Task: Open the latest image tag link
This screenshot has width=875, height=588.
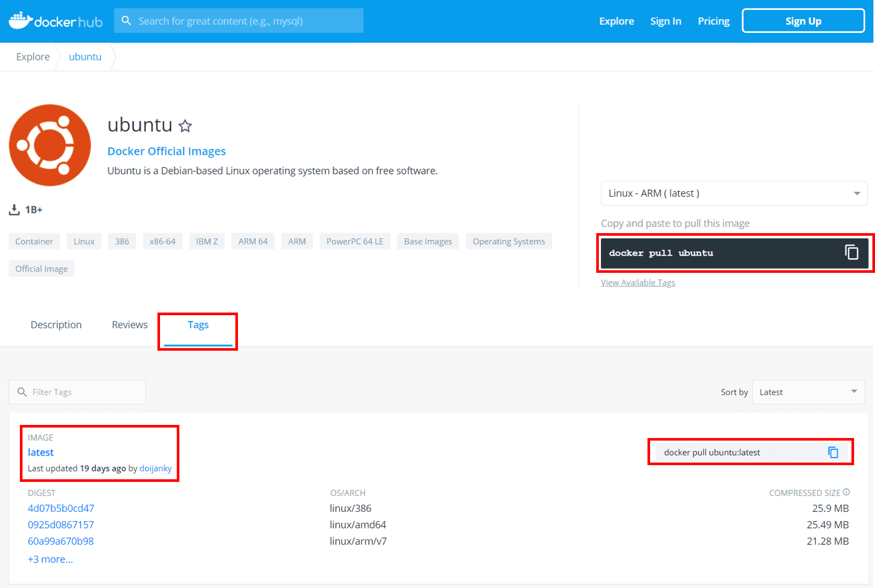Action: [x=41, y=452]
